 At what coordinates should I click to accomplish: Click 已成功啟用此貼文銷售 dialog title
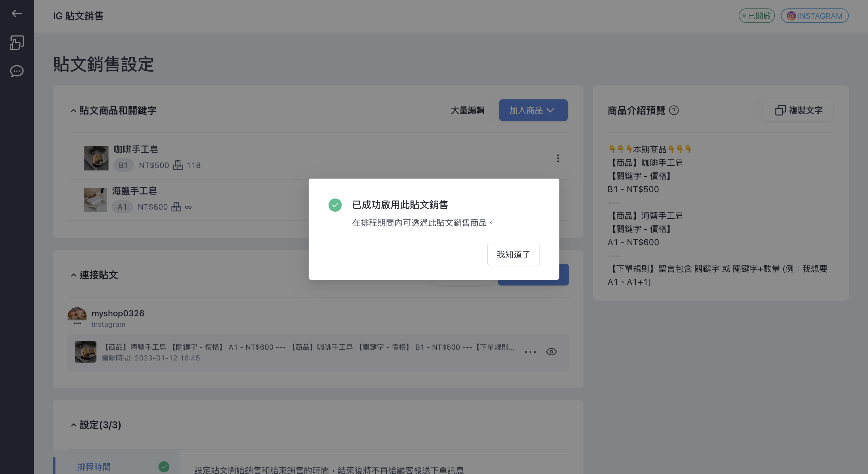coord(400,205)
